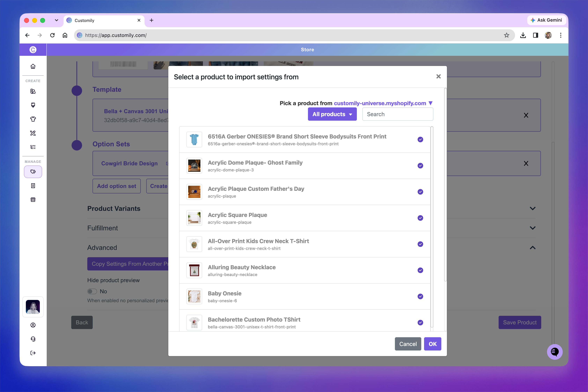Select Alluring Beauty Necklace checkmark
Image resolution: width=588 pixels, height=392 pixels.
pyautogui.click(x=420, y=270)
